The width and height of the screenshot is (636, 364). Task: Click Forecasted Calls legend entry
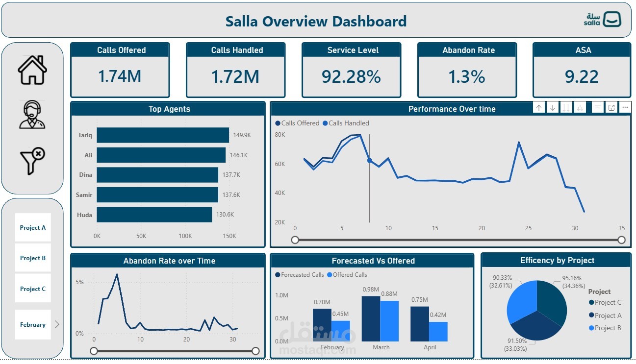pyautogui.click(x=299, y=275)
